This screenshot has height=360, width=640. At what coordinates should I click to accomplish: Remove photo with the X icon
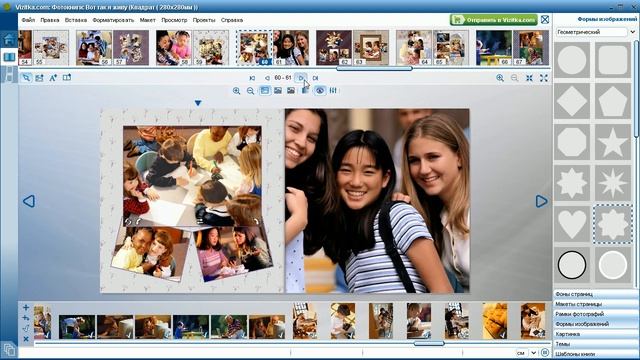[x=26, y=339]
